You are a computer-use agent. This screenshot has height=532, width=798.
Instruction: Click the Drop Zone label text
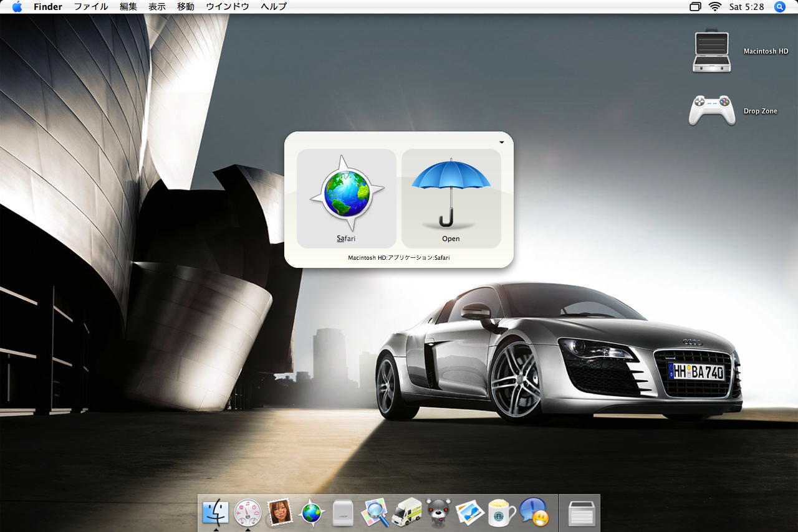point(761,111)
